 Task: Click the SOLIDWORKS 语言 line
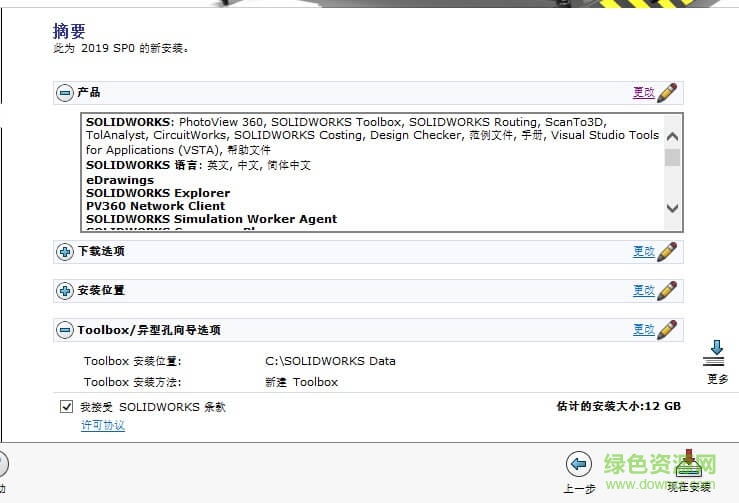click(x=198, y=165)
